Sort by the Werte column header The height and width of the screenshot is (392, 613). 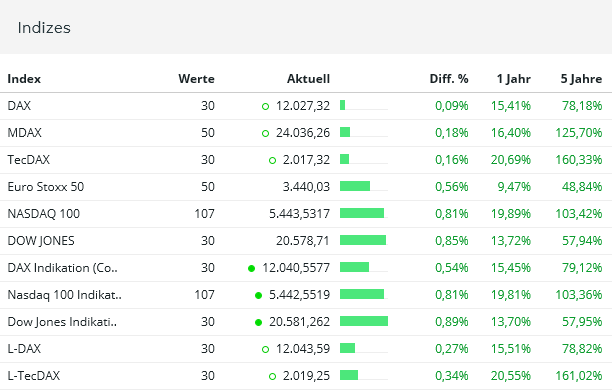click(196, 79)
